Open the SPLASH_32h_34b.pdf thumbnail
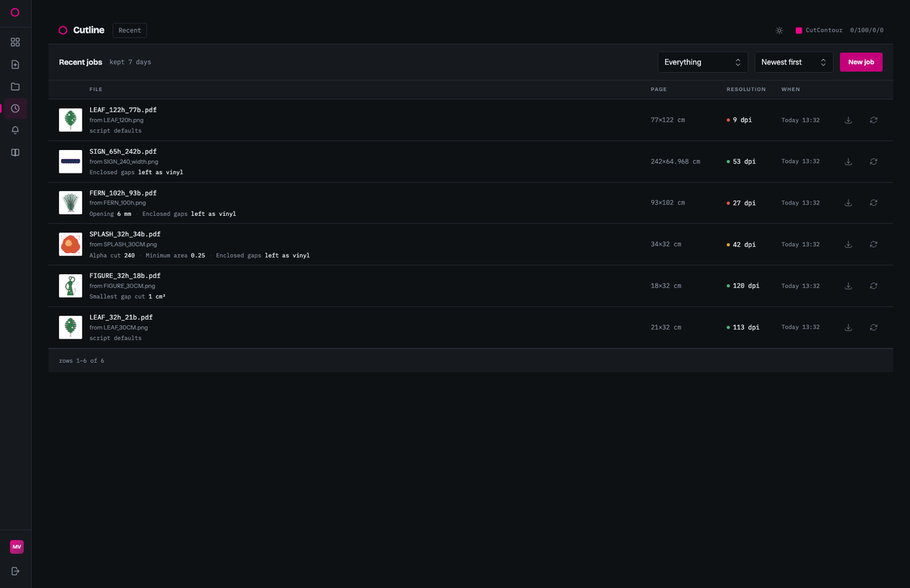This screenshot has height=588, width=910. (x=71, y=244)
